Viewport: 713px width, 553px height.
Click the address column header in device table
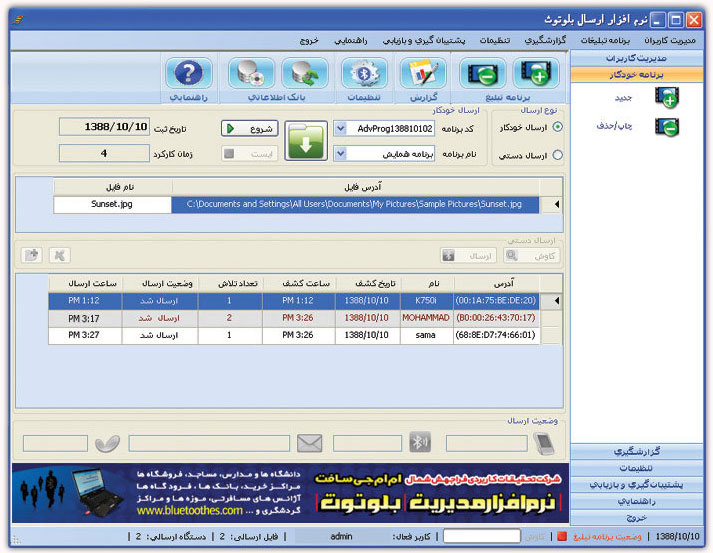coord(497,283)
